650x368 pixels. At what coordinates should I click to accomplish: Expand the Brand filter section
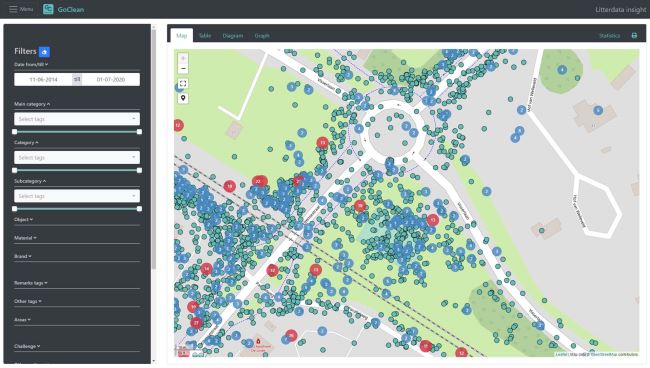click(x=23, y=256)
